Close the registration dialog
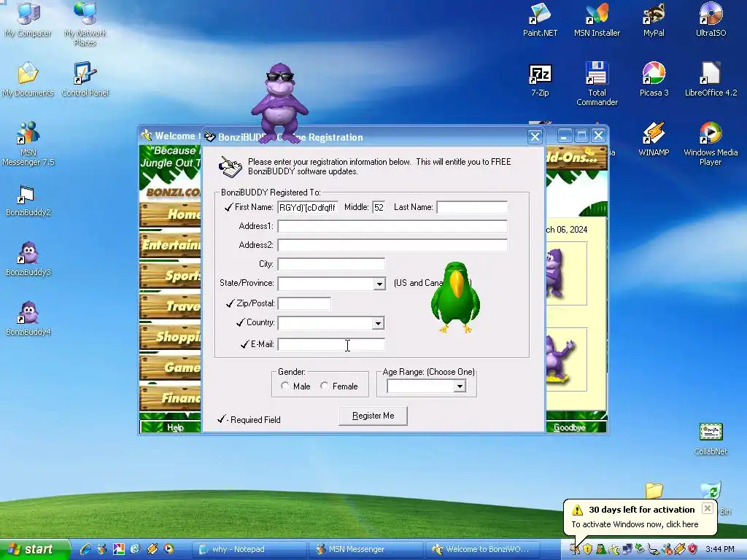 click(x=535, y=137)
